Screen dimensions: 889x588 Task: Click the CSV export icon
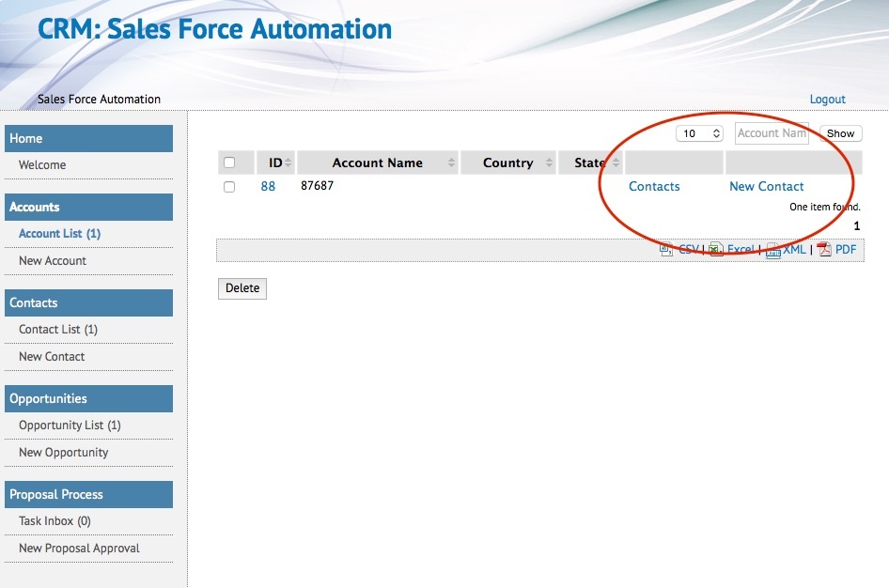tap(666, 250)
